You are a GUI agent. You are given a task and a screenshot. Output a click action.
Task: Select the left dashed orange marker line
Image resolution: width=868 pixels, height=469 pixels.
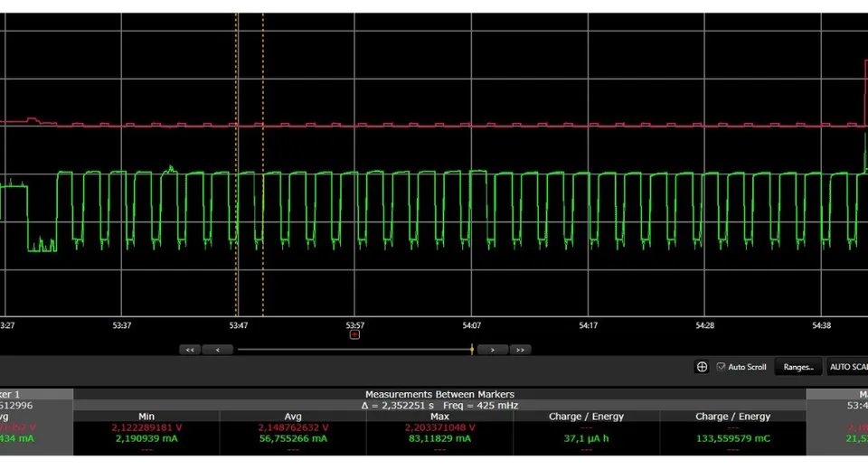[x=236, y=164]
